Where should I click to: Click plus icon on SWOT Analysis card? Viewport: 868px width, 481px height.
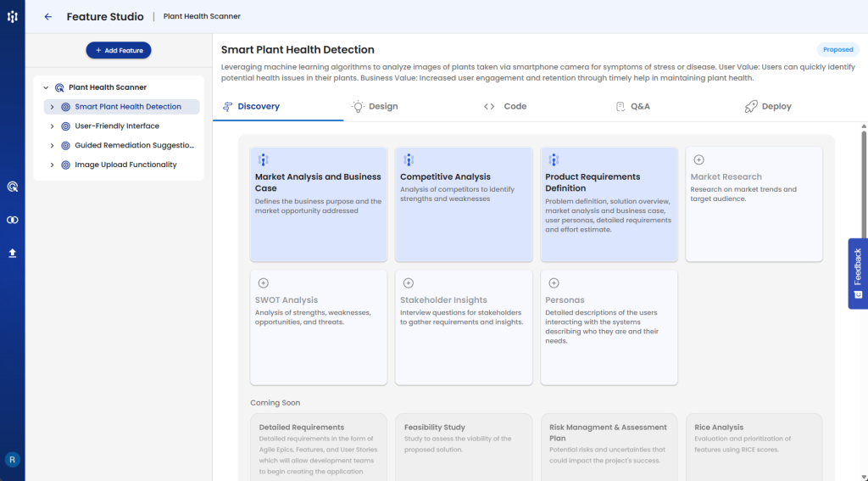263,282
